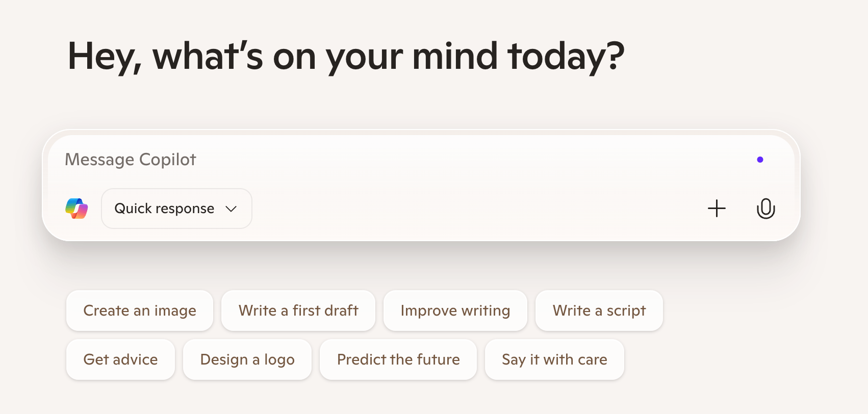Click the plus icon to add attachment
The image size is (868, 414).
717,209
